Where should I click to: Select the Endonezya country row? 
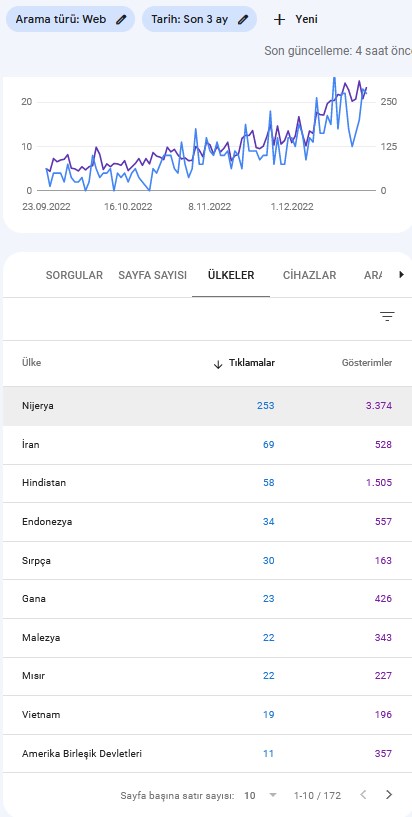tap(207, 522)
